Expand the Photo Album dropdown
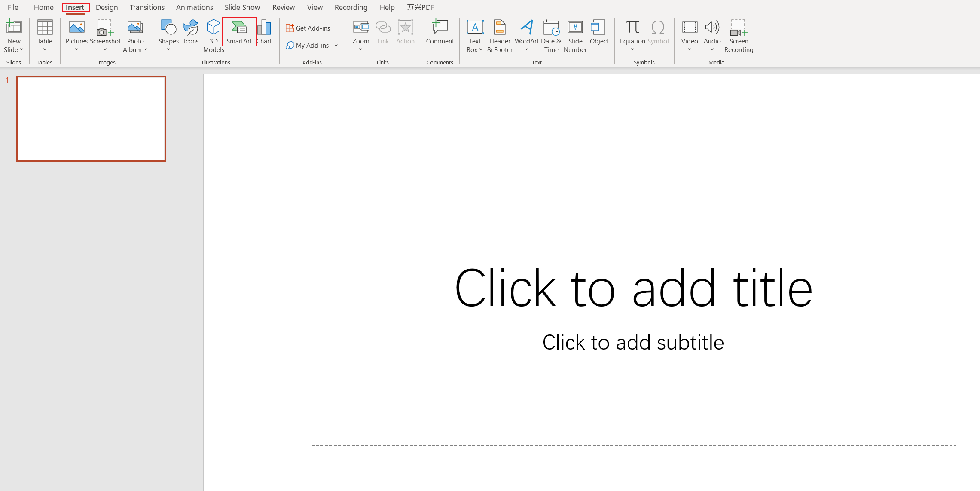The width and height of the screenshot is (980, 491). [x=144, y=49]
